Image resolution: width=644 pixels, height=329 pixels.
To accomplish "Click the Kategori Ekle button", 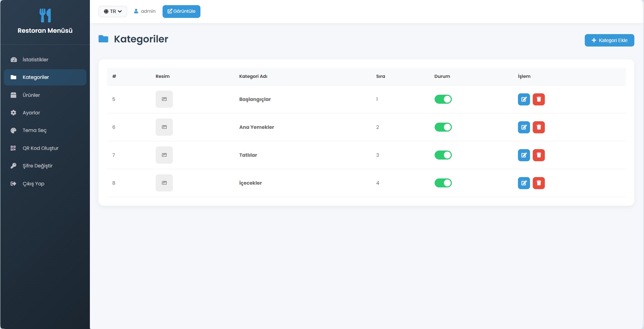I will point(609,40).
